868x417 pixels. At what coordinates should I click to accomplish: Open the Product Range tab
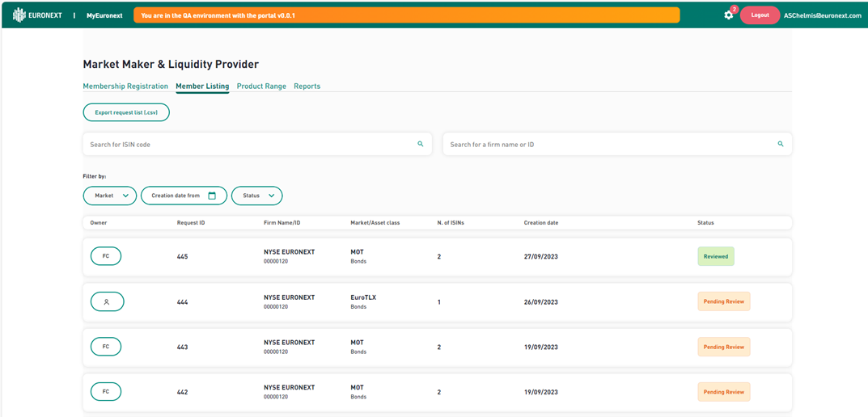(261, 86)
